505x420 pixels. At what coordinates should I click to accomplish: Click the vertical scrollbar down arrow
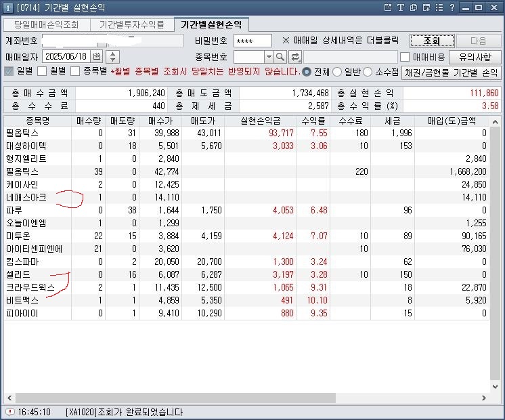coord(495,387)
